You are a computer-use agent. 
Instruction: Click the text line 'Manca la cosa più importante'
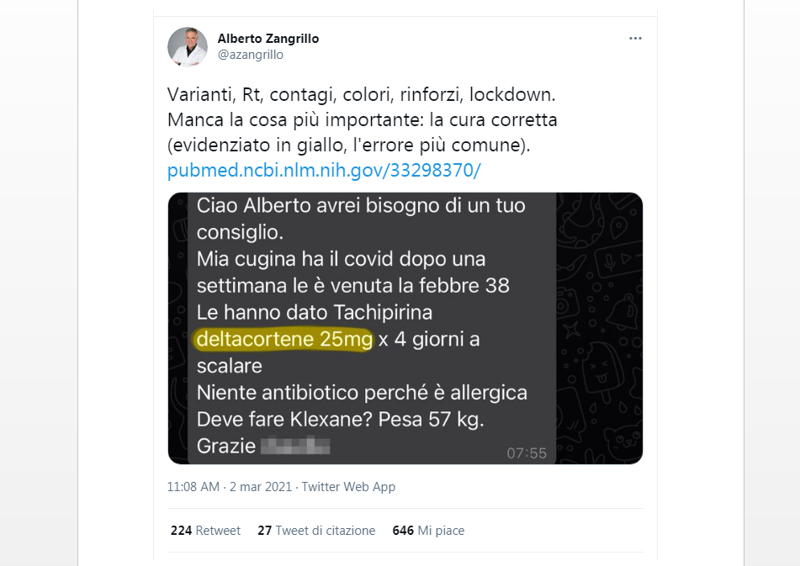tap(295, 120)
